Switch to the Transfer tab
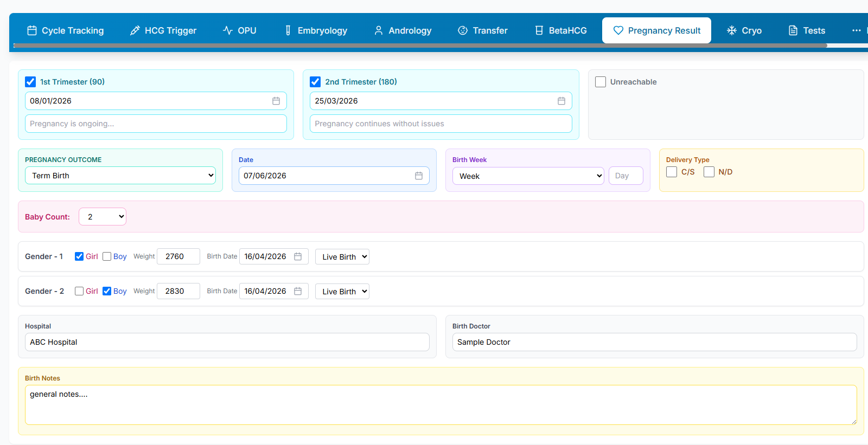Viewport: 868px width, 445px height. (483, 30)
